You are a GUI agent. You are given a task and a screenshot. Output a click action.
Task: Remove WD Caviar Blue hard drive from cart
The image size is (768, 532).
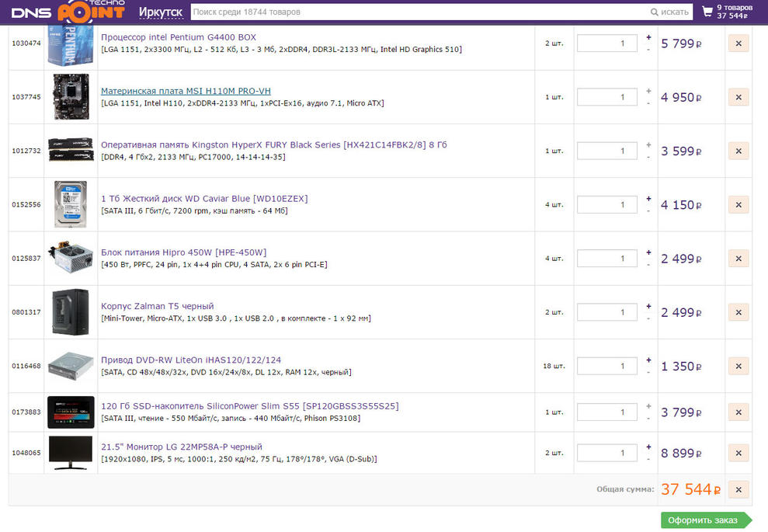tap(738, 205)
